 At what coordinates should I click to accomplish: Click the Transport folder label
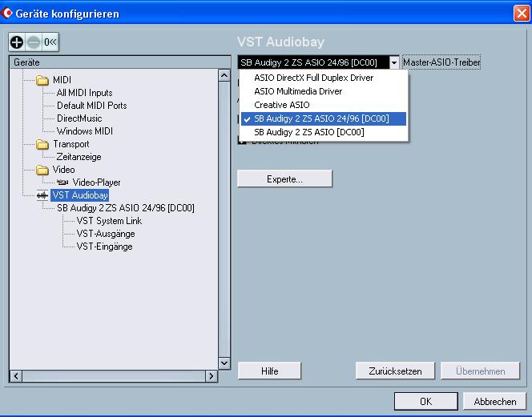coord(71,144)
